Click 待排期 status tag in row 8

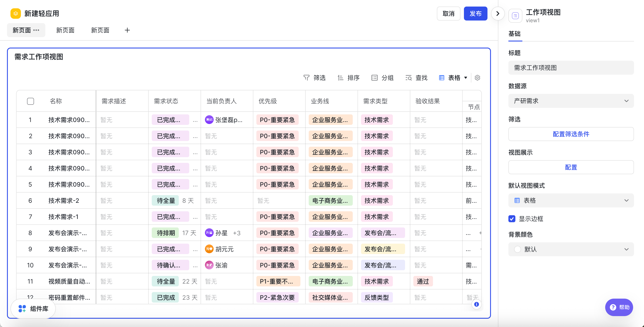click(165, 233)
